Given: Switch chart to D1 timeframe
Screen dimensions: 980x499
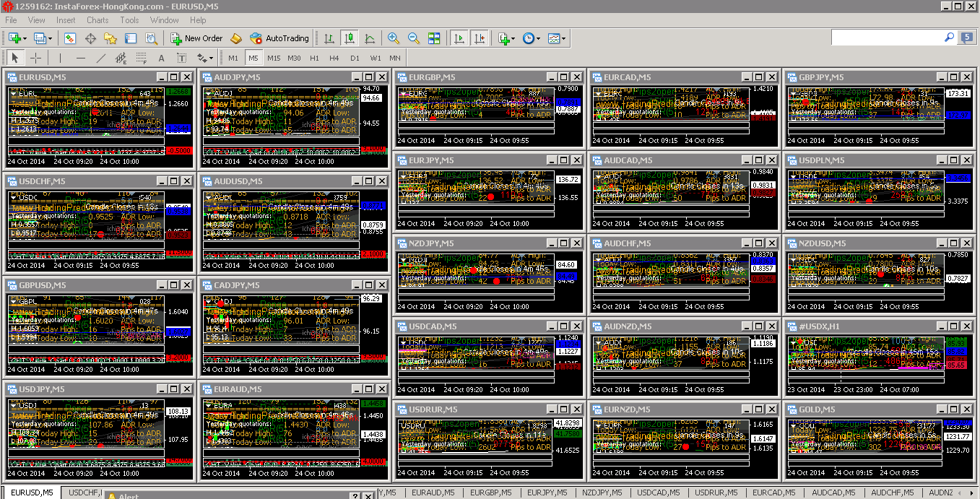Looking at the screenshot, I should click(x=355, y=58).
